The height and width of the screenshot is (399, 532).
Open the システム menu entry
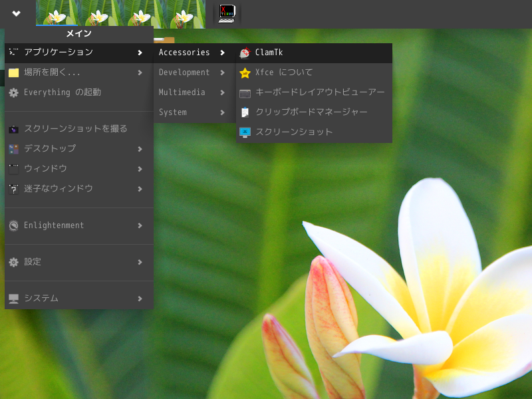tap(79, 299)
